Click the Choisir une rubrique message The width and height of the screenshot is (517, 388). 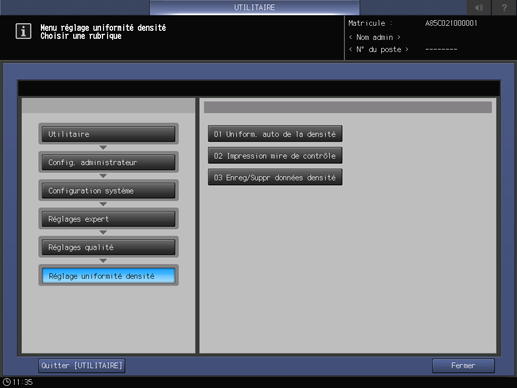coord(81,36)
